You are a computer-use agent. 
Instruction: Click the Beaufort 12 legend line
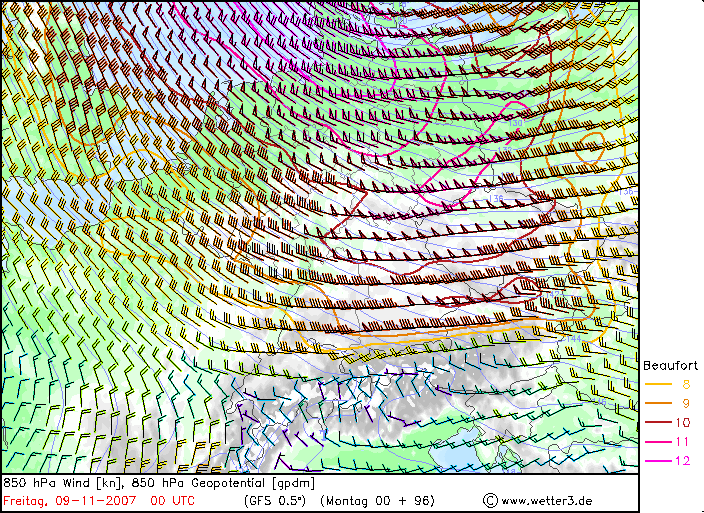[657, 460]
